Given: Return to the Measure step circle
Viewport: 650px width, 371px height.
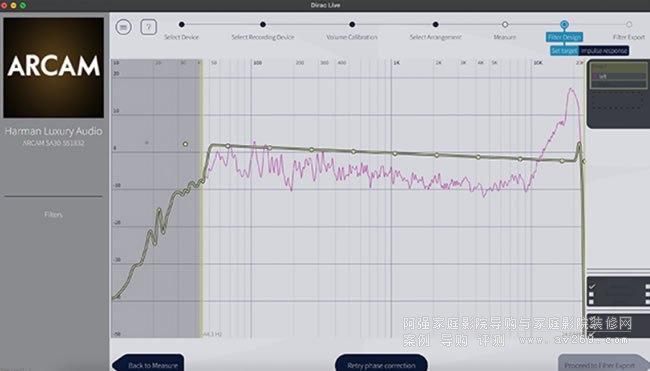Looking at the screenshot, I should tap(505, 24).
